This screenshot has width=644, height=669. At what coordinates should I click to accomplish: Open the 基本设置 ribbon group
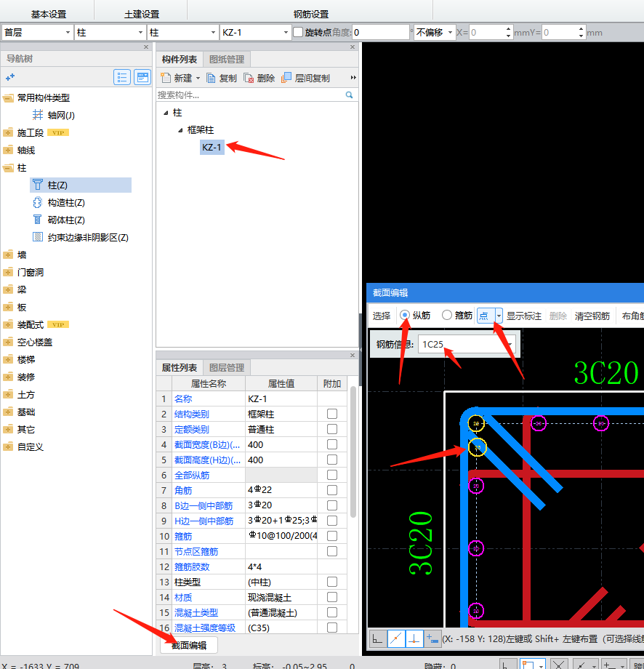49,14
